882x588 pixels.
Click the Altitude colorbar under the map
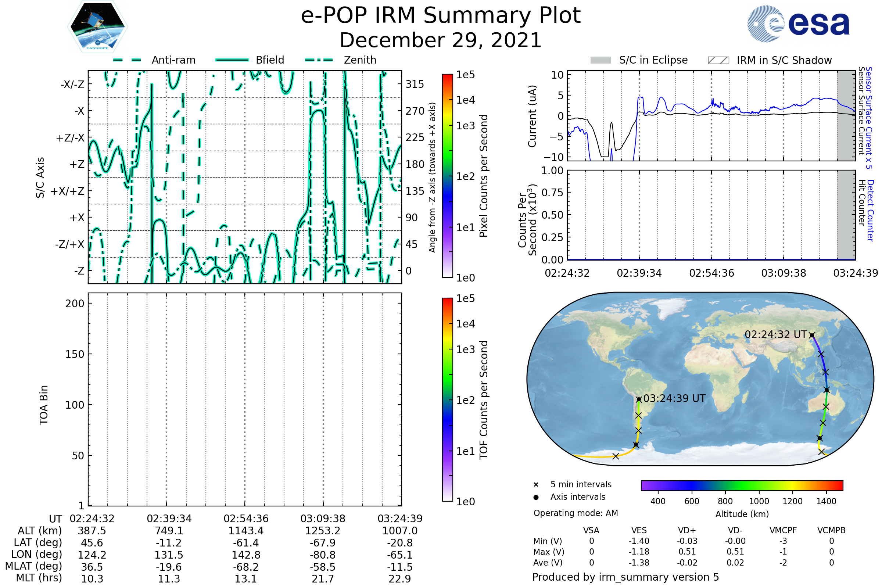[x=742, y=485]
